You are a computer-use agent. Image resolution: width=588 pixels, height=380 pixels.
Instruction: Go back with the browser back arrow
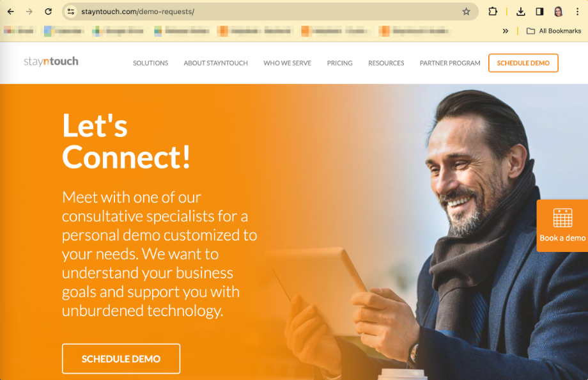[x=10, y=12]
